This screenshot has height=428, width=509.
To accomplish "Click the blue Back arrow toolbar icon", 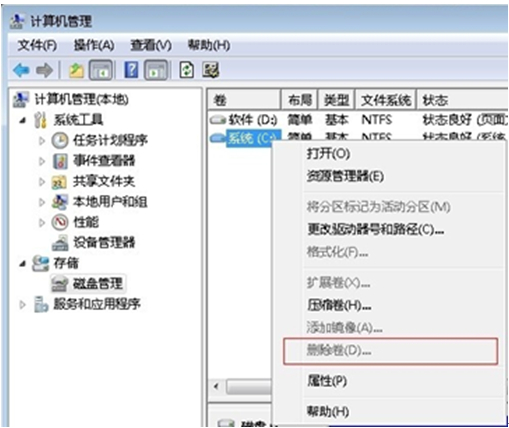I will point(21,70).
